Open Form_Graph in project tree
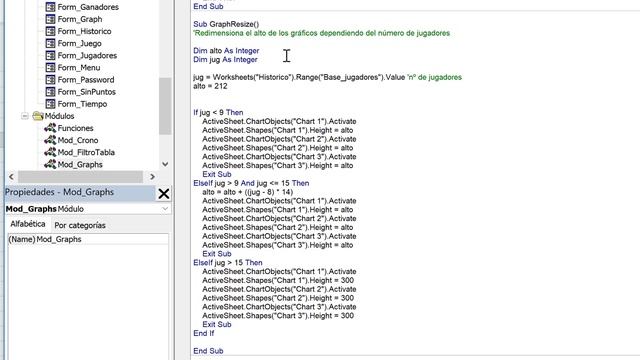Image resolution: width=640 pixels, height=360 pixels. (80, 19)
